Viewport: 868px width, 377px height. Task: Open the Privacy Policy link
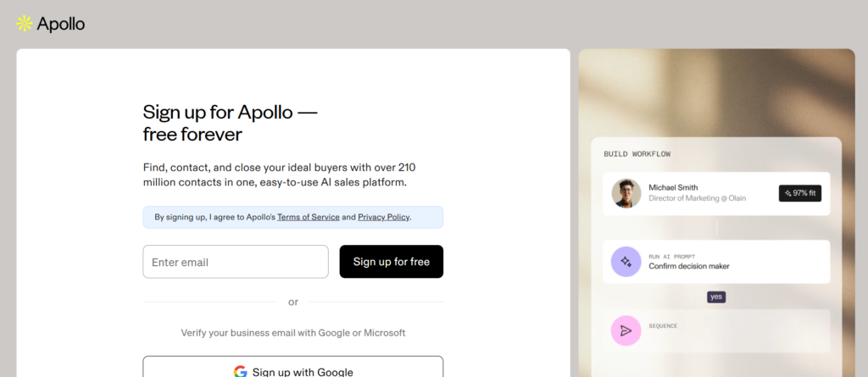(383, 217)
